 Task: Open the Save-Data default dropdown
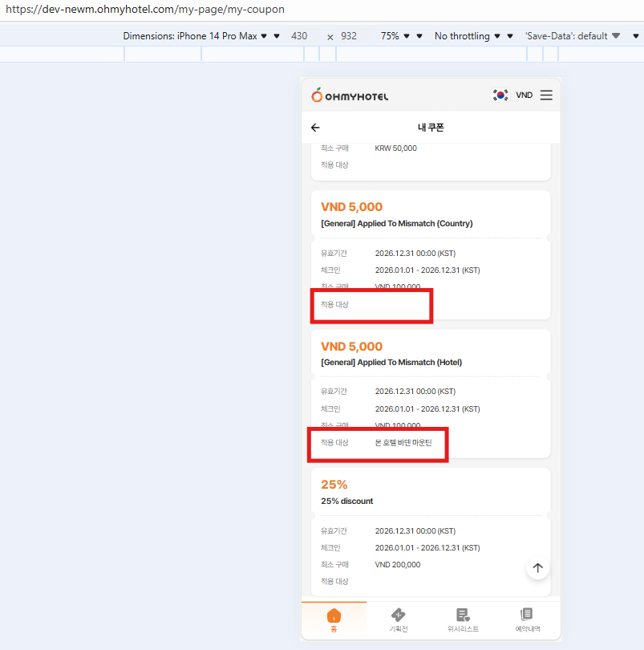[573, 36]
